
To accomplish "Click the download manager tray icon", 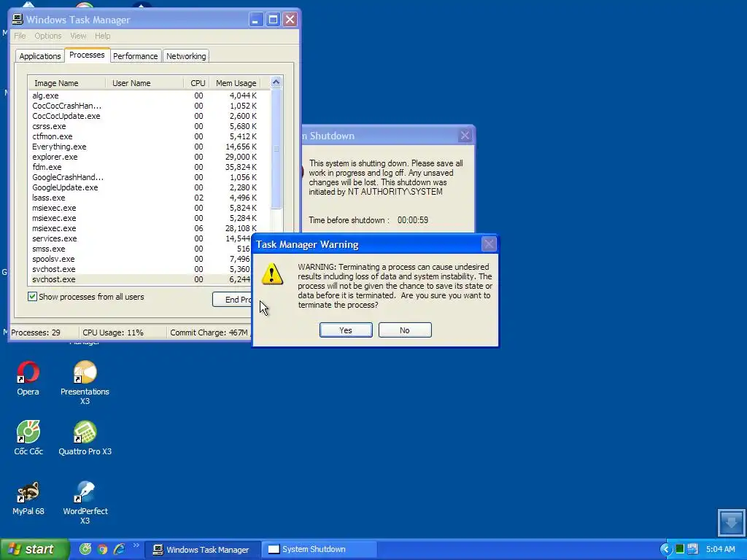I will point(693,549).
